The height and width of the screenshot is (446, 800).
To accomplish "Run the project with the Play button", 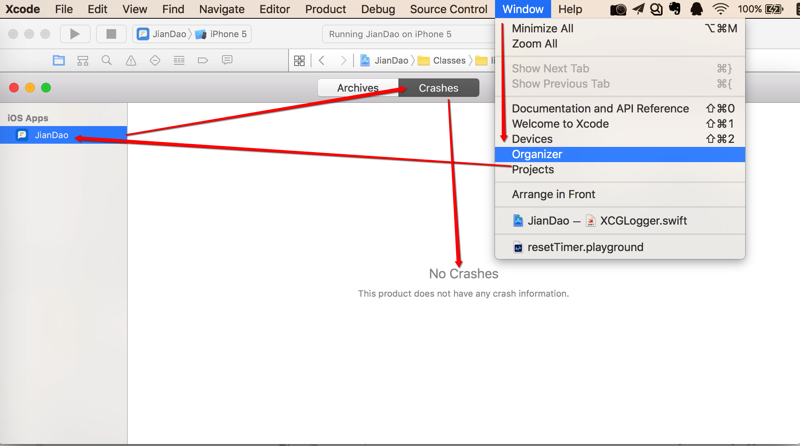I will (x=75, y=34).
